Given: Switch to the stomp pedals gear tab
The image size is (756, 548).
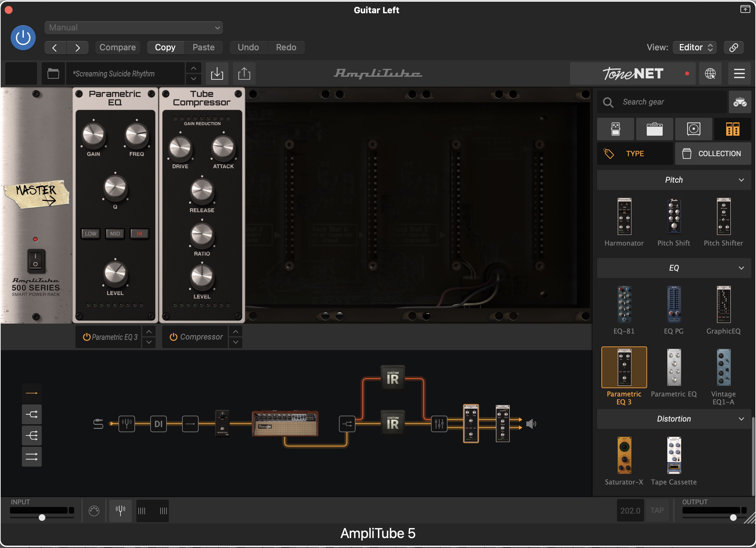Looking at the screenshot, I should click(x=616, y=129).
